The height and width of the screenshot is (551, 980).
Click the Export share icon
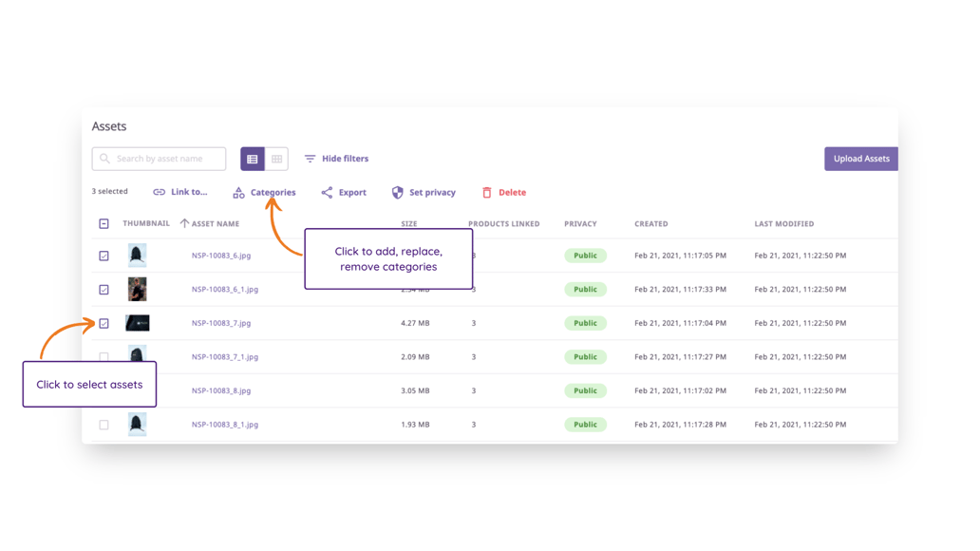tap(327, 193)
